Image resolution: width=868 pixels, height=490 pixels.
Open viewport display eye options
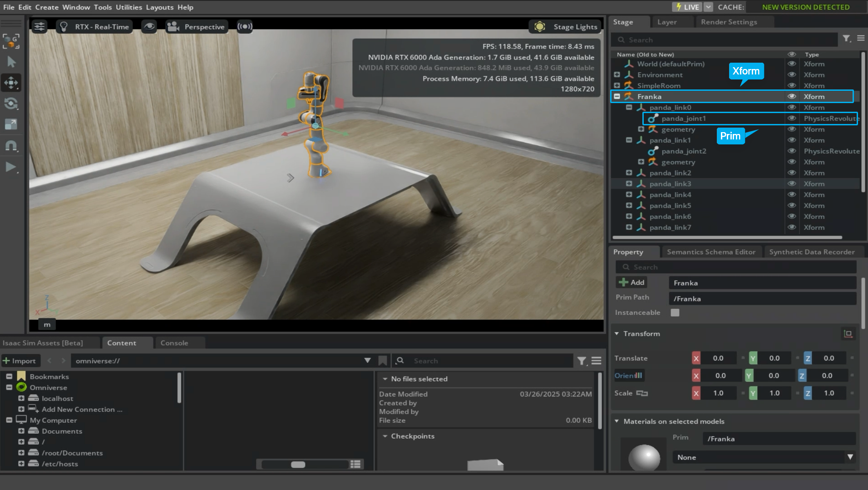point(149,27)
